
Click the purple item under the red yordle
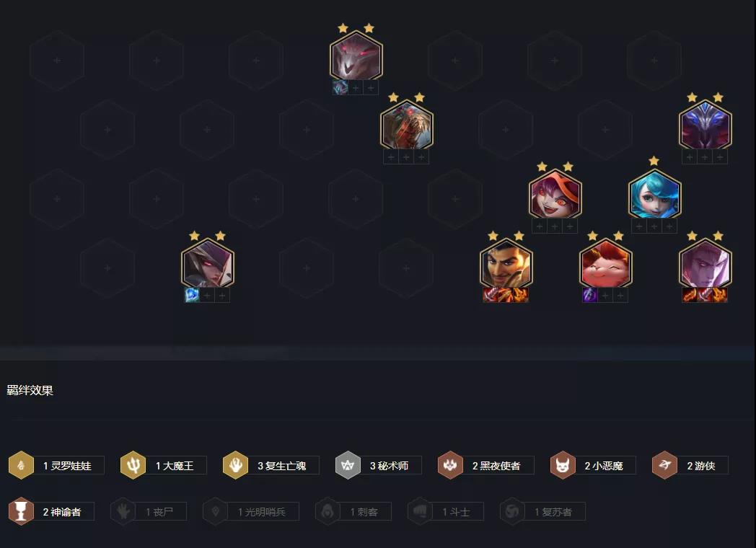(589, 295)
